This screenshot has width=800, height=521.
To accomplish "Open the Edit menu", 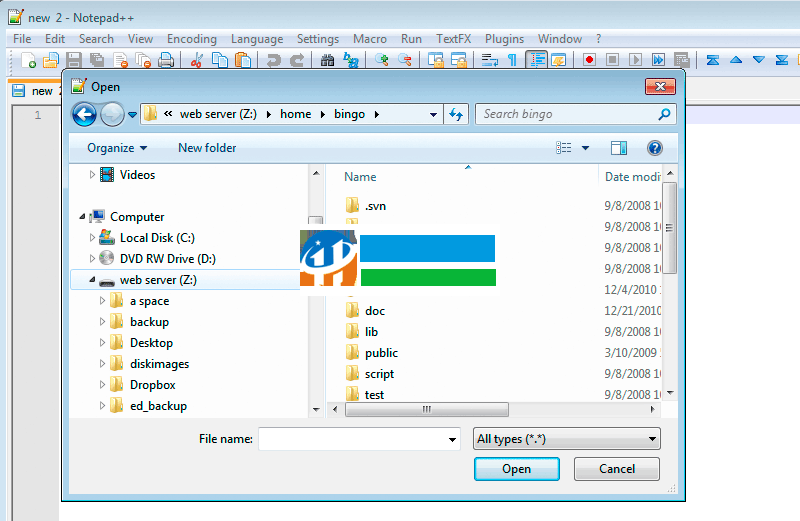I will tap(55, 39).
